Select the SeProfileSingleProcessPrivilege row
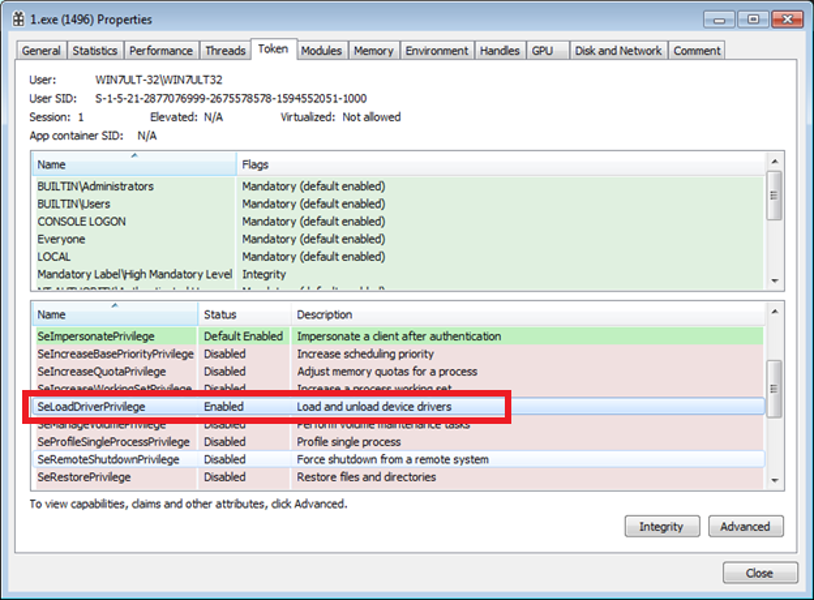Screen dimensions: 814x600 click(x=398, y=442)
